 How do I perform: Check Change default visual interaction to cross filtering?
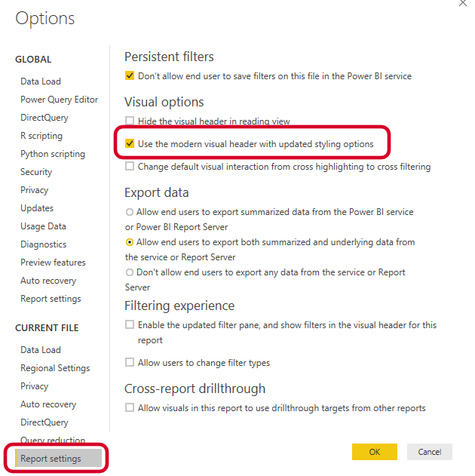130,166
